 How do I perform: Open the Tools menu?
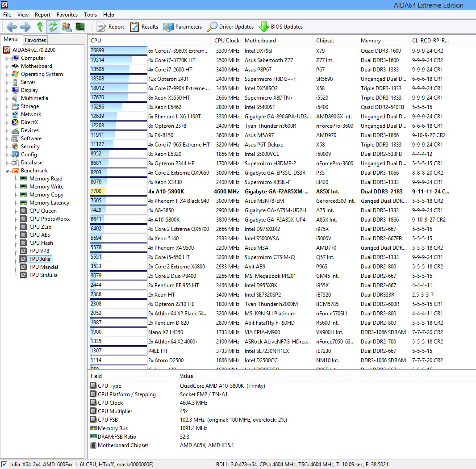click(x=91, y=15)
